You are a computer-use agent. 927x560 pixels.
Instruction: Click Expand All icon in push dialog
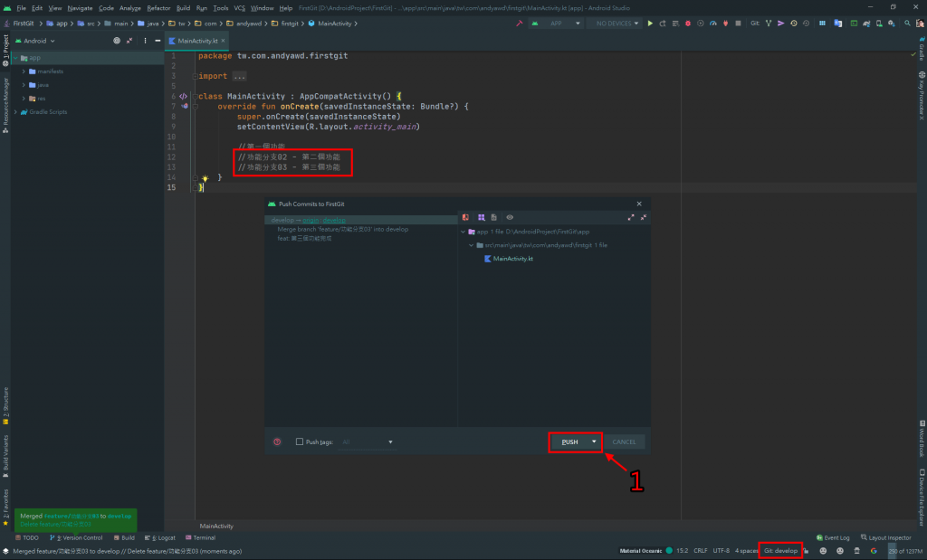pyautogui.click(x=631, y=217)
